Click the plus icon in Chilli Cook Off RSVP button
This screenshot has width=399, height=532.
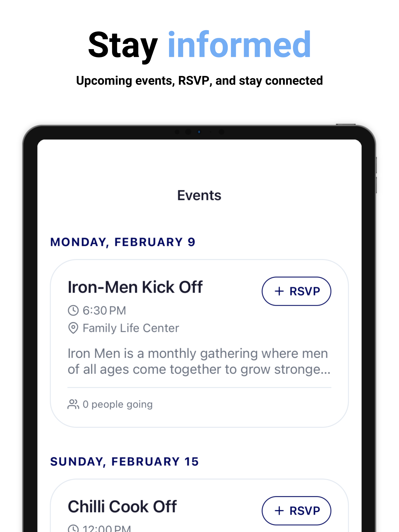[279, 511]
